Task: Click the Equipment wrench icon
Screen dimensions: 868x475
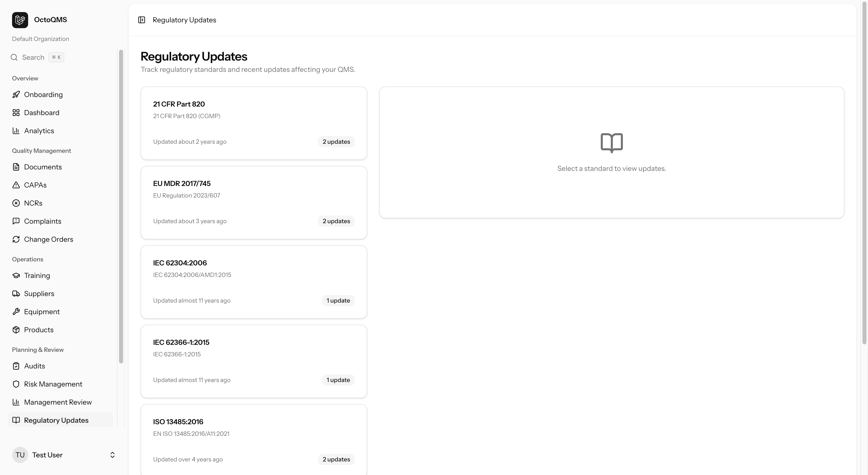Action: 16,312
